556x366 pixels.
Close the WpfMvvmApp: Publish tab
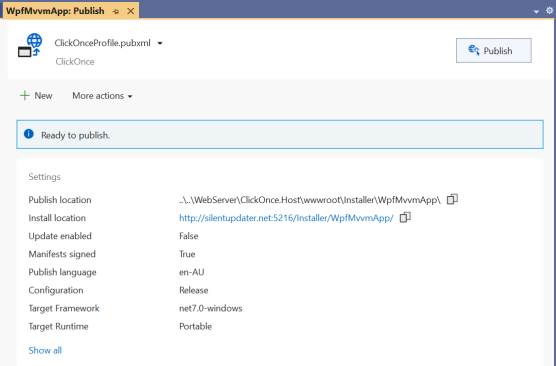pyautogui.click(x=130, y=11)
